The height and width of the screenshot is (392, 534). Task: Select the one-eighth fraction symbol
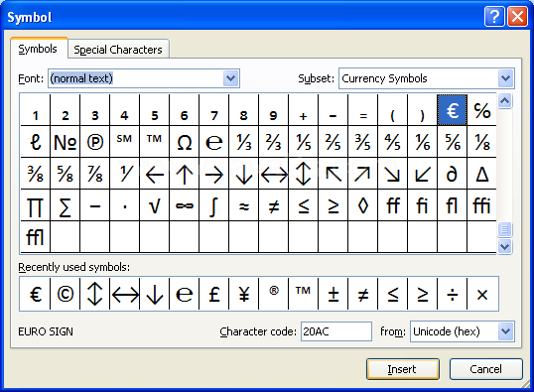coord(482,142)
